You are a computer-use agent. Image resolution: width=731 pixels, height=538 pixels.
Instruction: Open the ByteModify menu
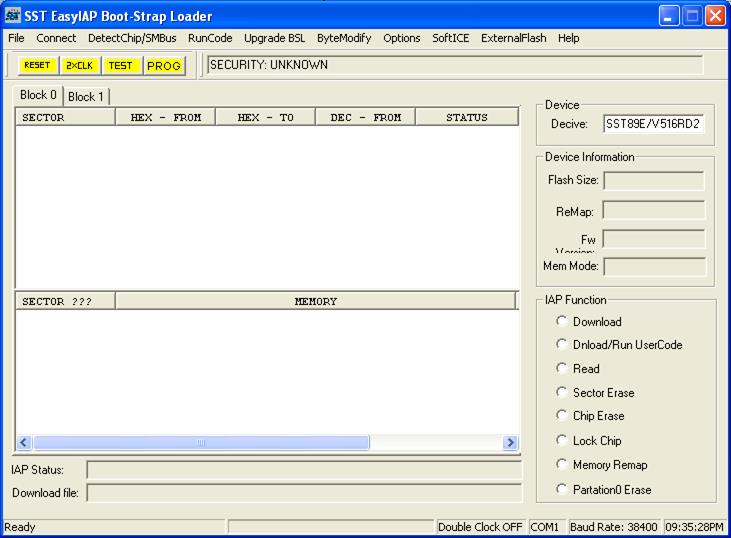(344, 38)
